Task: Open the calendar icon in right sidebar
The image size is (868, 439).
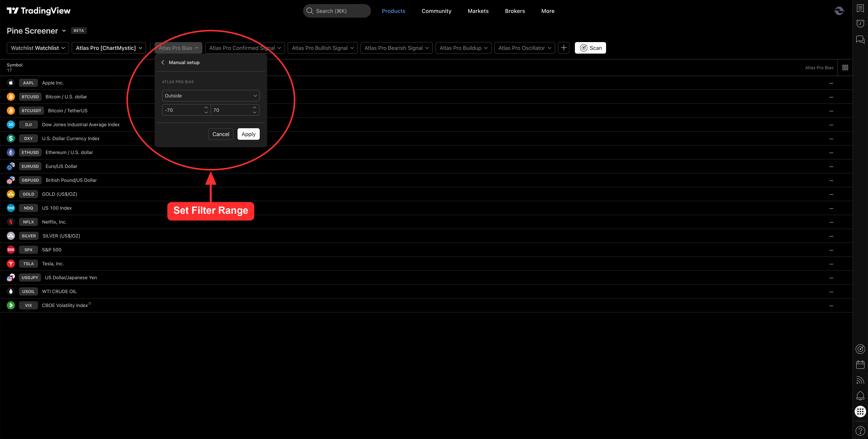Action: (860, 365)
